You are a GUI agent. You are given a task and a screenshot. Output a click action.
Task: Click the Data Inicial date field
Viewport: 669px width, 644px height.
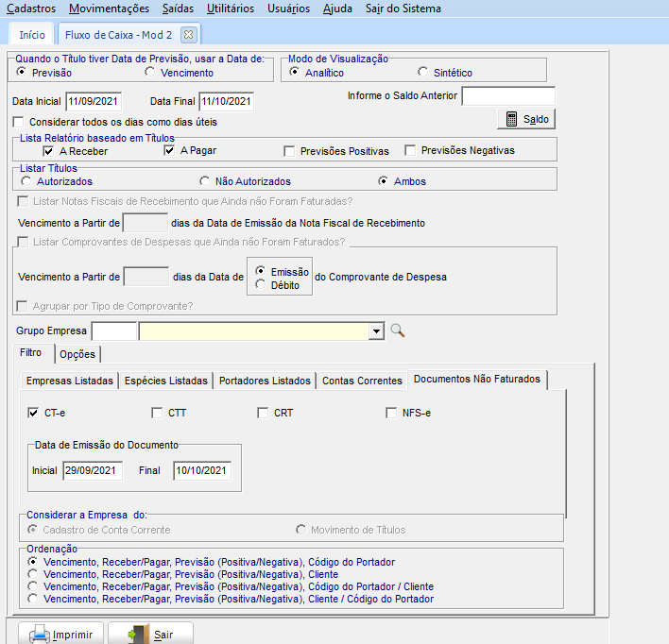94,101
